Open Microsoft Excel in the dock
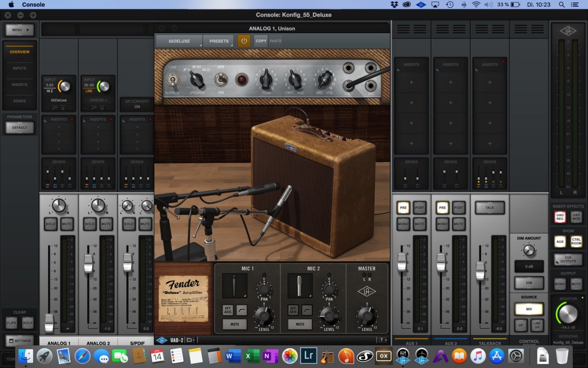 coord(252,356)
